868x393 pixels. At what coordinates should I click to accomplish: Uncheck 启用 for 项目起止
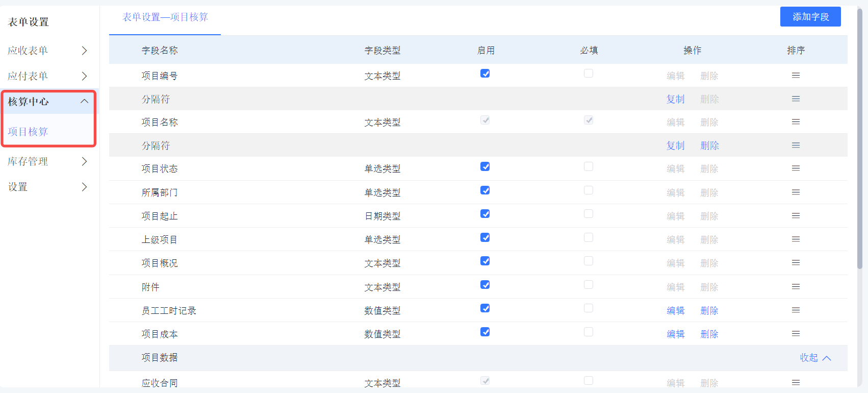click(x=485, y=214)
